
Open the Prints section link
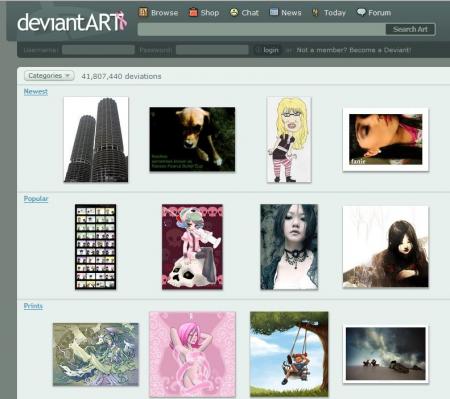point(33,306)
